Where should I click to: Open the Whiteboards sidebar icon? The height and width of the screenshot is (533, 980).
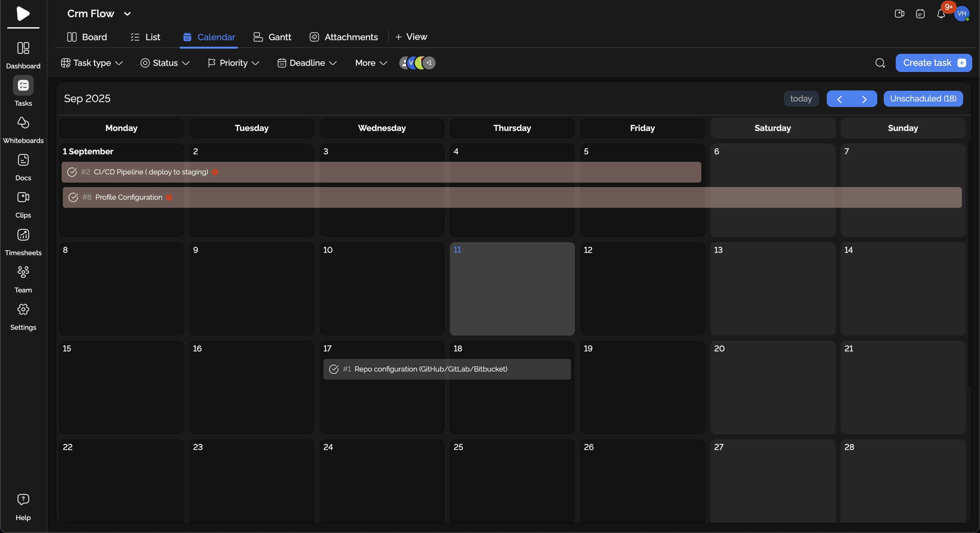point(23,123)
